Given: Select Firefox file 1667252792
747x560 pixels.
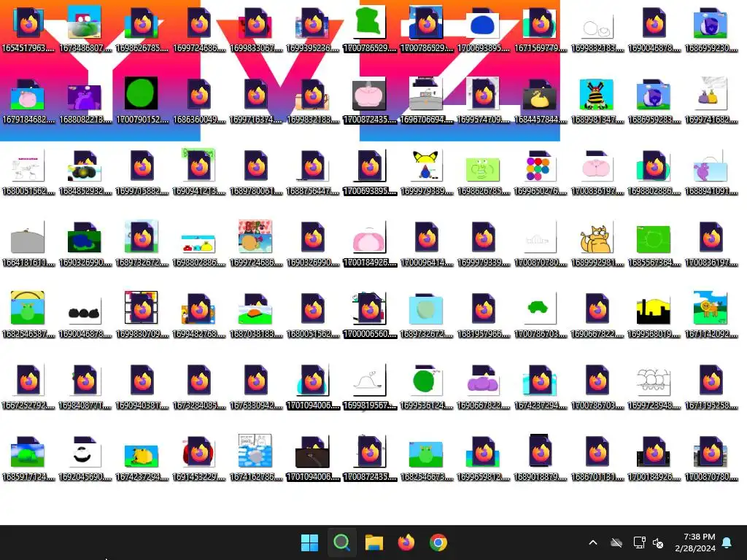Looking at the screenshot, I should click(28, 386).
